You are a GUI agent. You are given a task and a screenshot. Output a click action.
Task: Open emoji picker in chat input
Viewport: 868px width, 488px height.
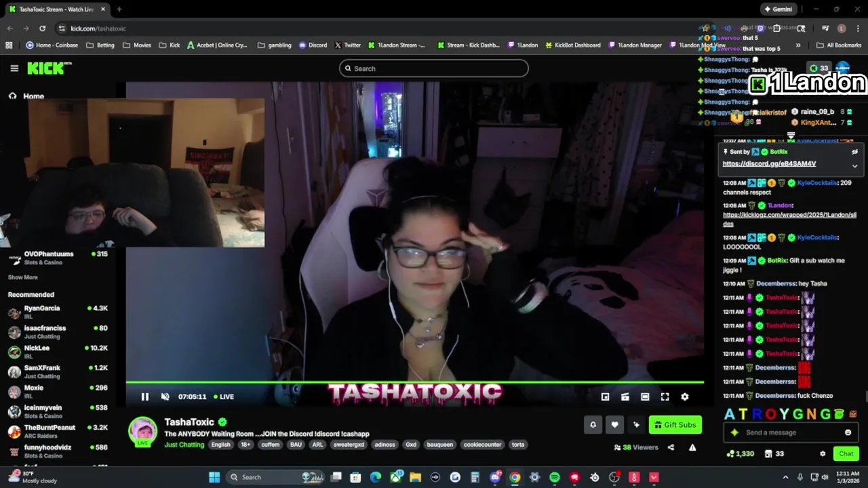click(848, 432)
